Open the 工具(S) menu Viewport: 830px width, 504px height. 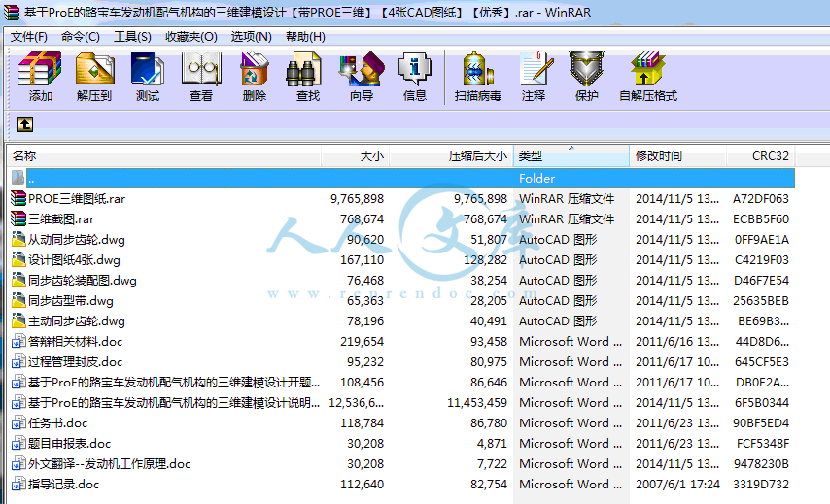(132, 37)
